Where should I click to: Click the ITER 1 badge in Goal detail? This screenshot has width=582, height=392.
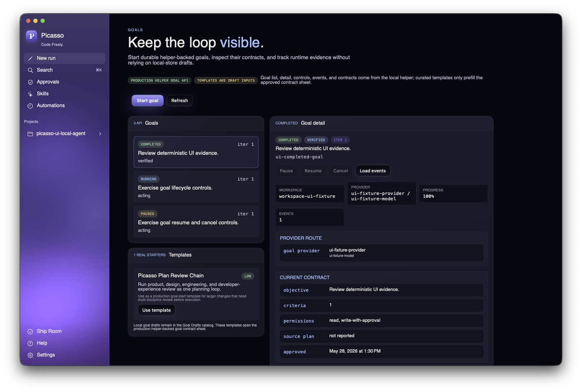click(x=340, y=140)
